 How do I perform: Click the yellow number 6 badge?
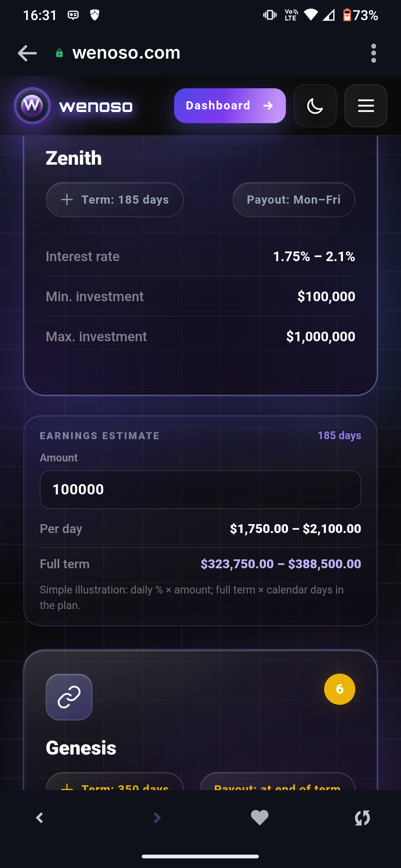pos(340,689)
